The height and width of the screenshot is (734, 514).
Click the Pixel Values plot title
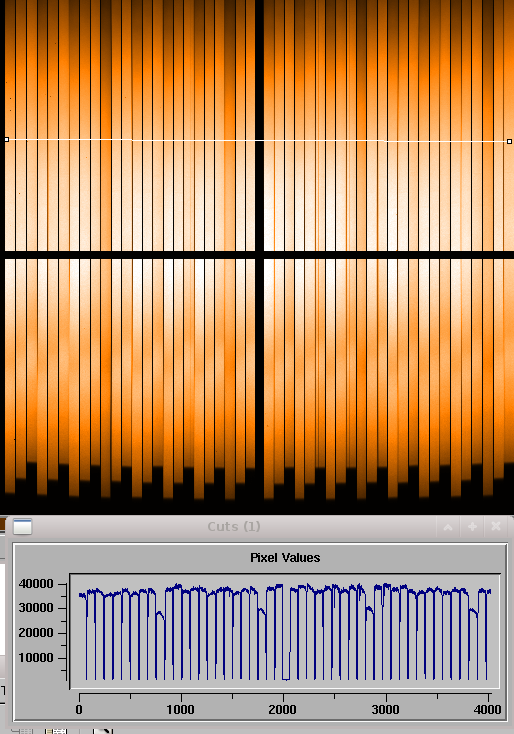[285, 558]
